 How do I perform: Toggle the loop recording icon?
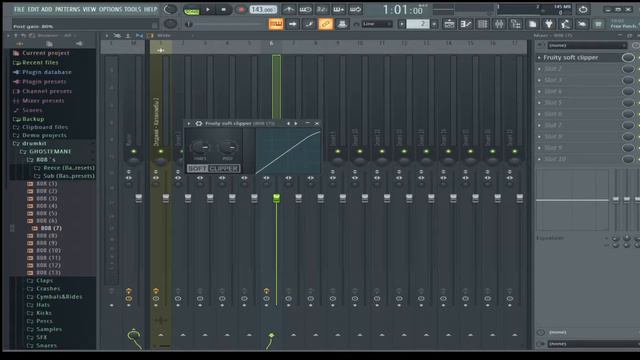pos(356,9)
